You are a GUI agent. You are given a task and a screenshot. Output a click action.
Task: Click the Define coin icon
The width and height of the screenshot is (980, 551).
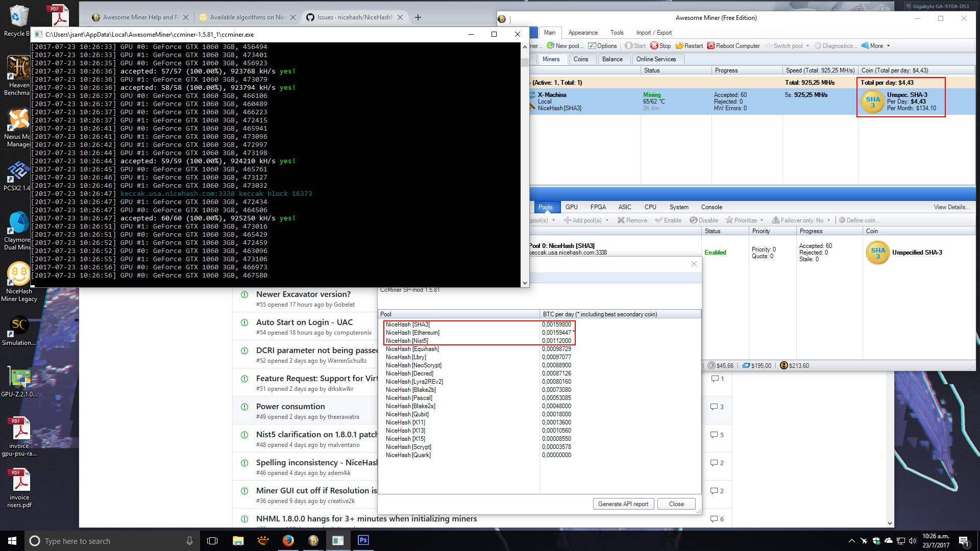pos(842,220)
